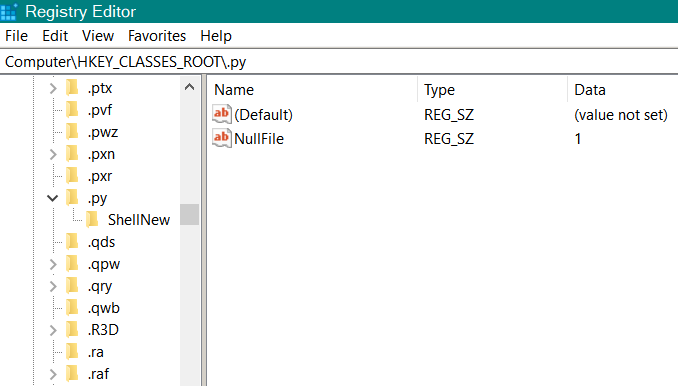Open the View menu

pyautogui.click(x=98, y=36)
